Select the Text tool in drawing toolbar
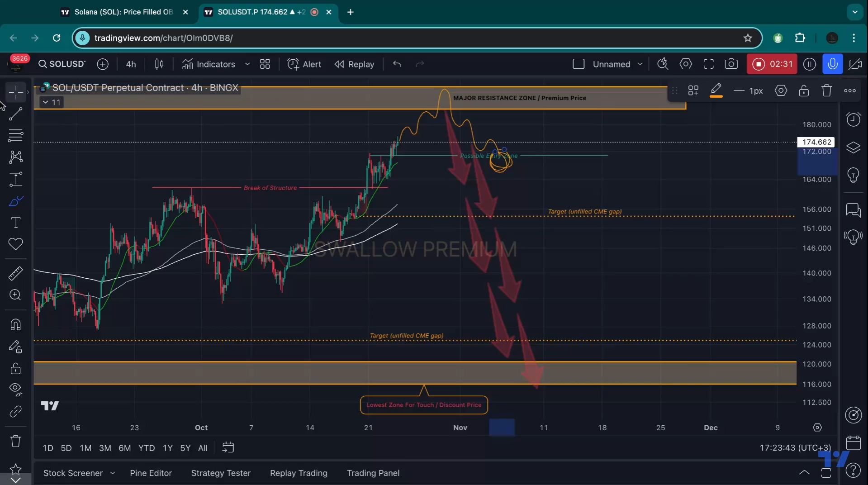This screenshot has height=485, width=868. pyautogui.click(x=15, y=223)
